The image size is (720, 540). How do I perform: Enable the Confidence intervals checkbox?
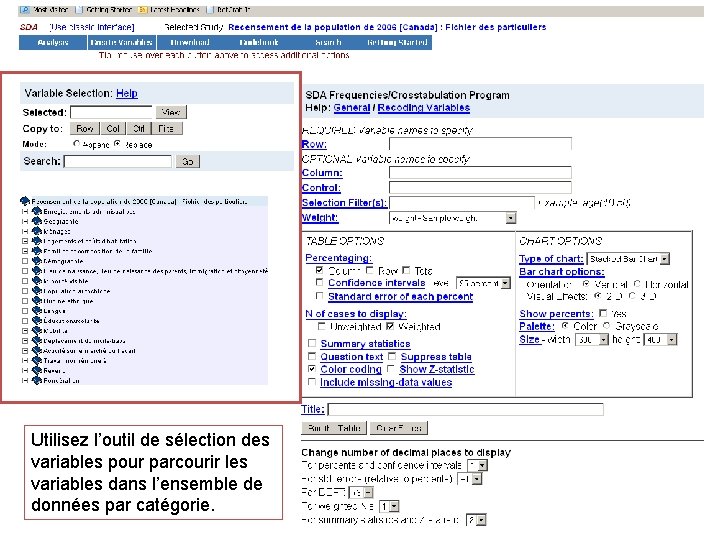(x=320, y=282)
